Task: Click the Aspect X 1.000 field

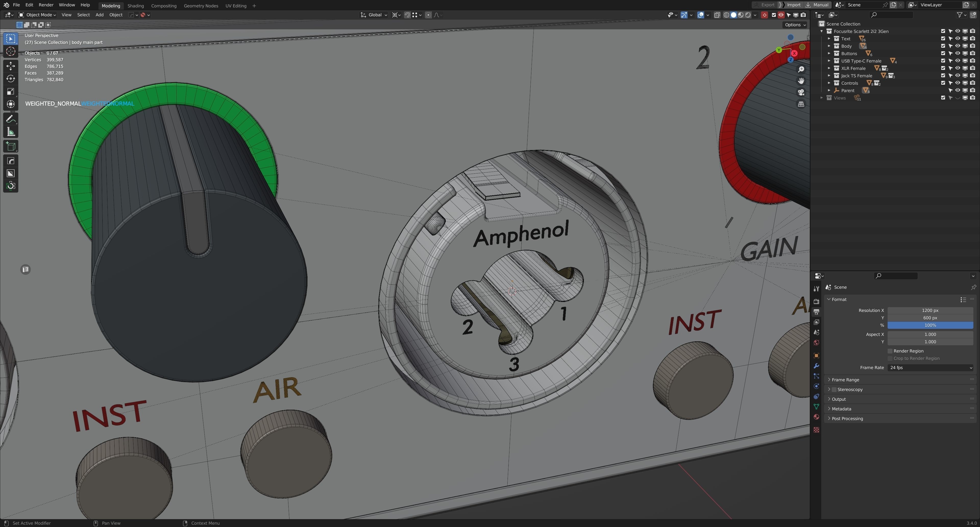Action: pyautogui.click(x=930, y=334)
